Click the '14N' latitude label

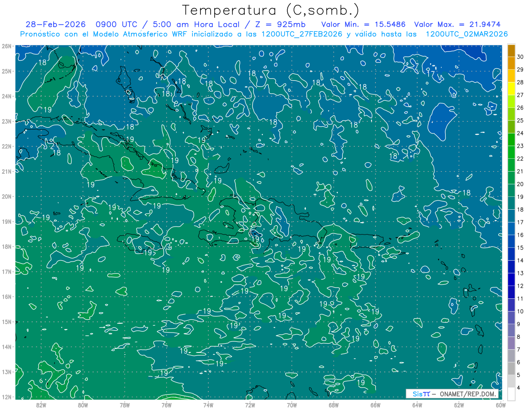click(7, 347)
